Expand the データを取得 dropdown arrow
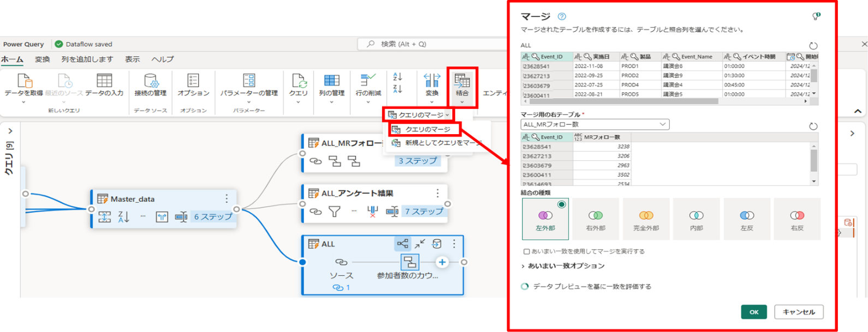Viewport: 868px width, 332px height. pos(23,102)
